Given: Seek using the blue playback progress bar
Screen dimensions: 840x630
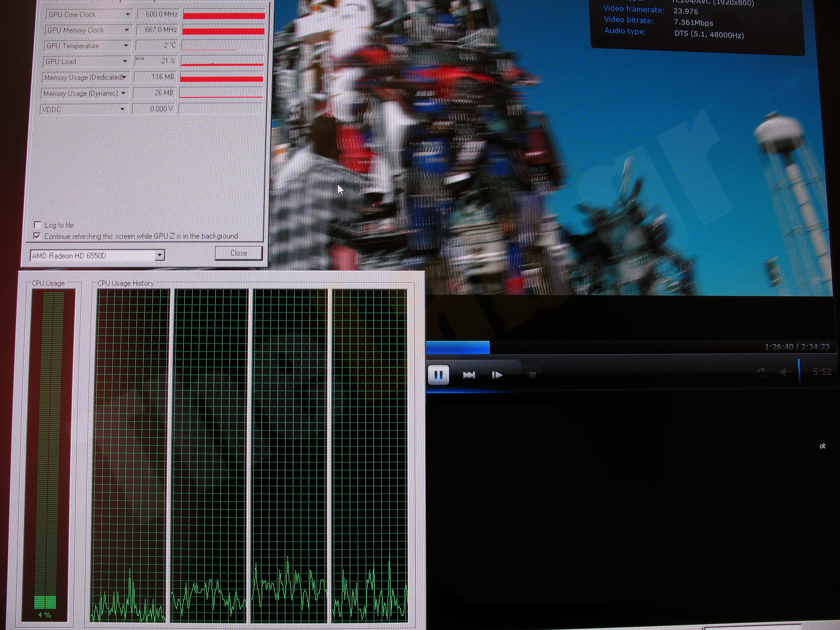Looking at the screenshot, I should click(458, 347).
